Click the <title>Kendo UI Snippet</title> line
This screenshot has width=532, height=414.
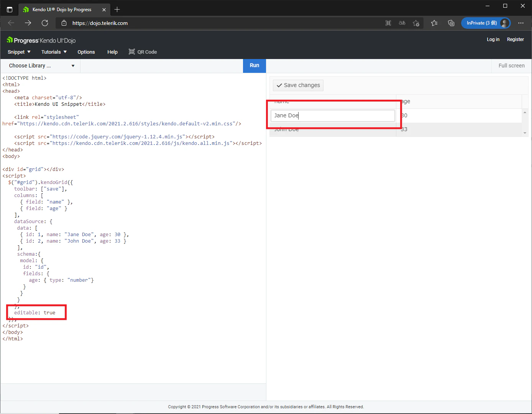(60, 104)
